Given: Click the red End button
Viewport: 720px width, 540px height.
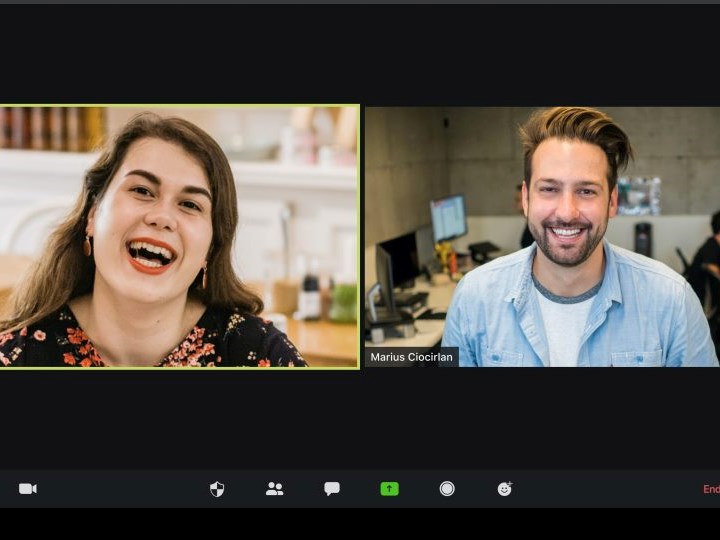Looking at the screenshot, I should [710, 489].
